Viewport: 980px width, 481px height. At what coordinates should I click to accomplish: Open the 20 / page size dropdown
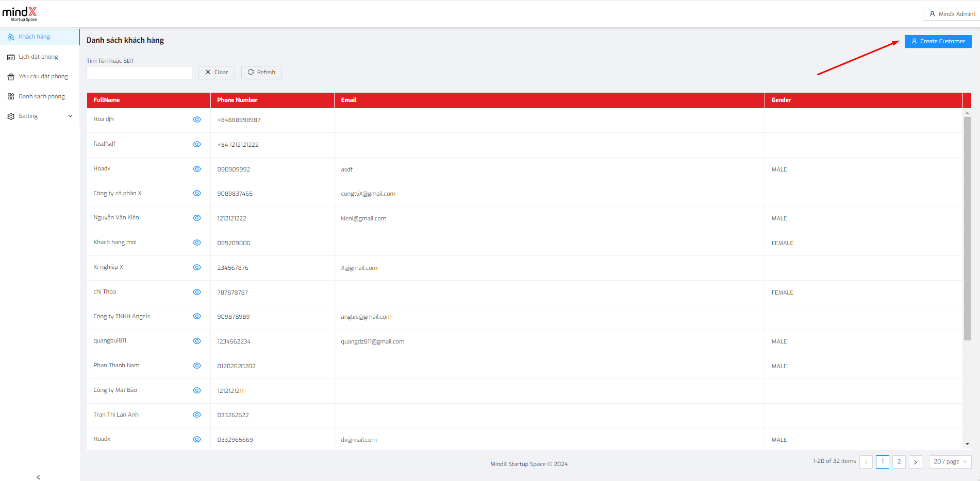click(950, 461)
